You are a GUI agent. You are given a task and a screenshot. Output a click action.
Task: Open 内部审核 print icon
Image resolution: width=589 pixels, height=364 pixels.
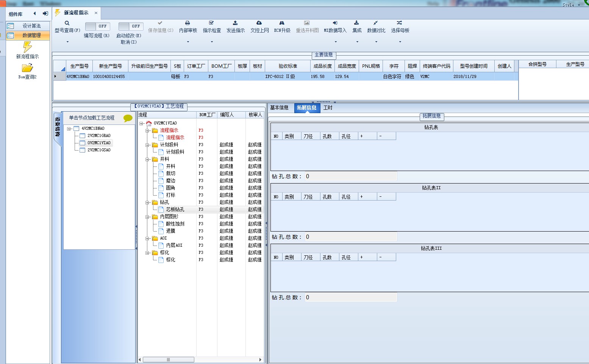pos(187,23)
